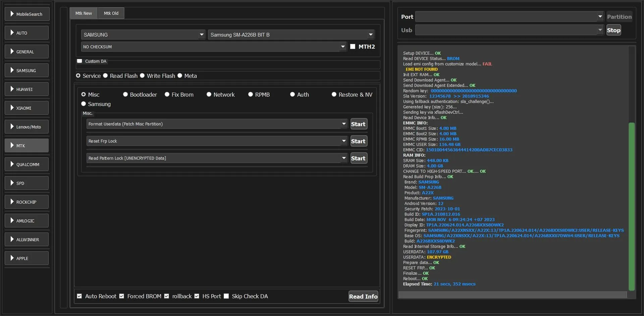Click the 'USERDATA: ENCRYPTED' log line

427,257
